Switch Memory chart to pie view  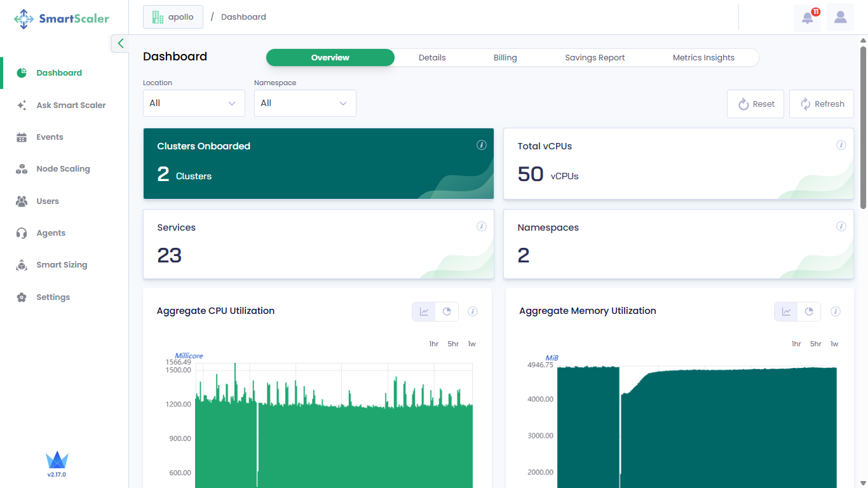[x=809, y=311]
